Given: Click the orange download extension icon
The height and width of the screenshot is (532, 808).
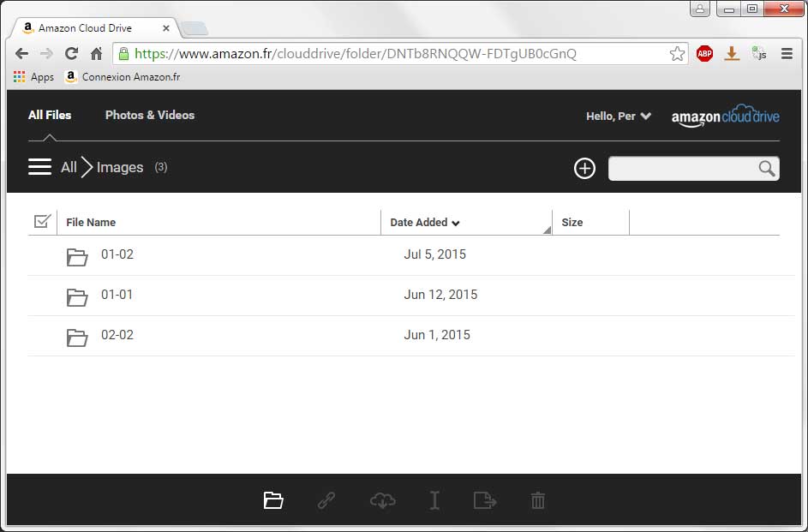Looking at the screenshot, I should coord(731,53).
